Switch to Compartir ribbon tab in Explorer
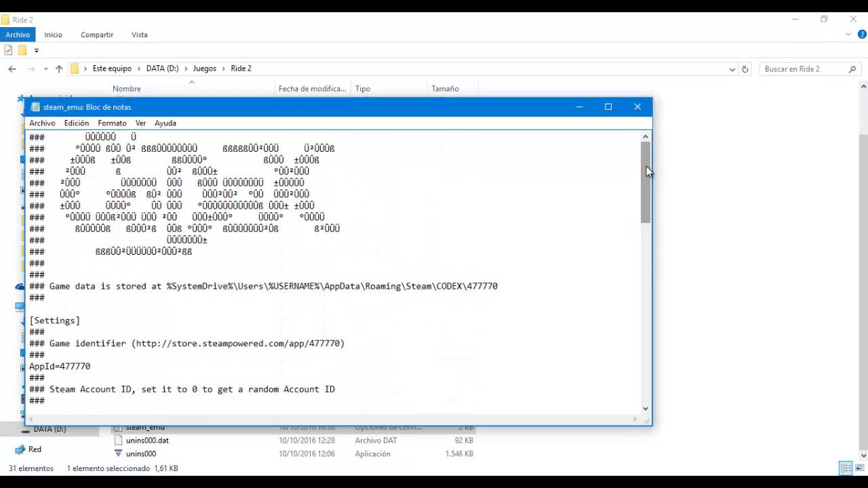Viewport: 868px width, 488px height. 97,35
